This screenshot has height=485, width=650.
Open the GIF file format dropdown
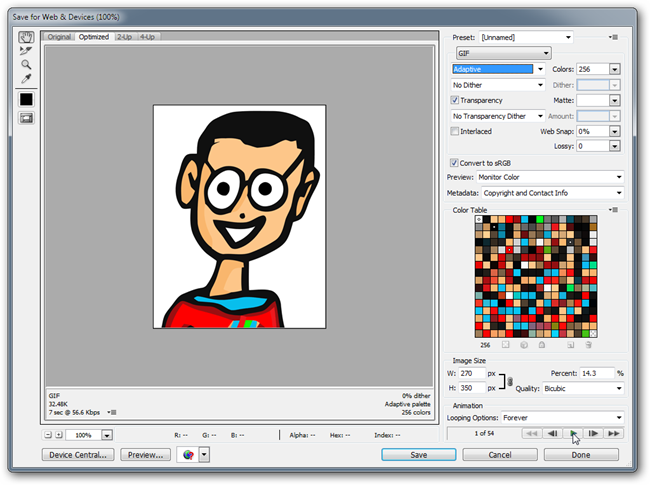504,53
